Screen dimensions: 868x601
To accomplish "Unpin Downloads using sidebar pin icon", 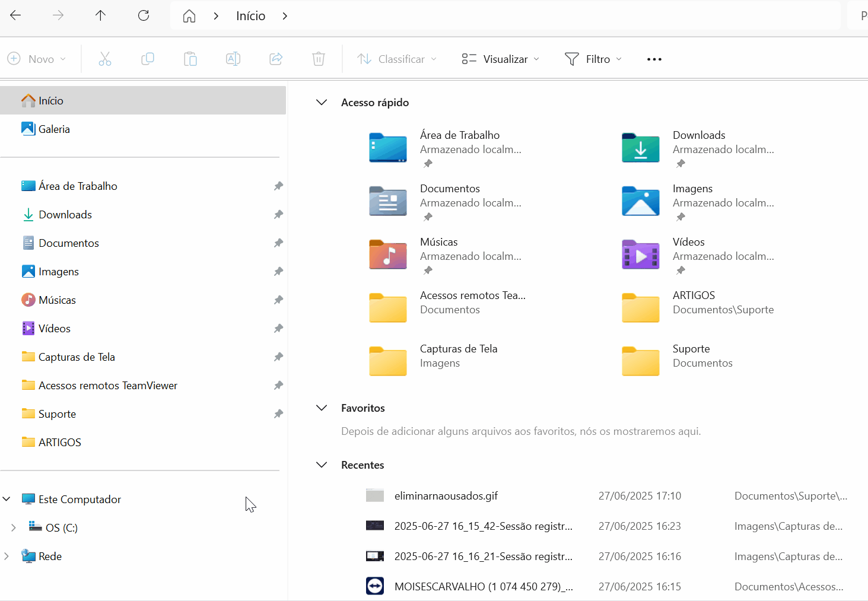I will point(278,215).
